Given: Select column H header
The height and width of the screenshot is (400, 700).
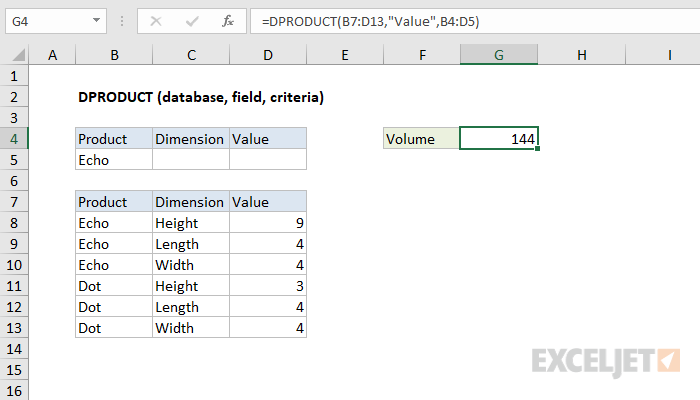Looking at the screenshot, I should (581, 55).
